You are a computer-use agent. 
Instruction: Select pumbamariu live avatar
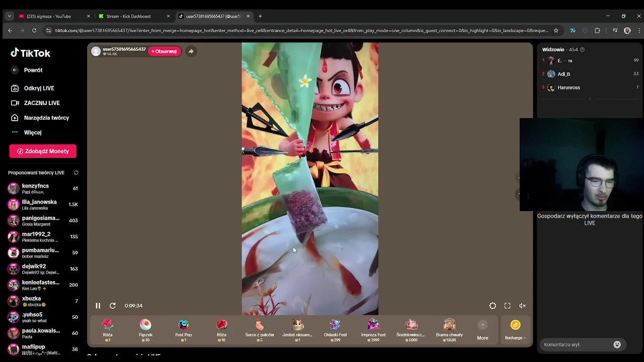pyautogui.click(x=14, y=253)
